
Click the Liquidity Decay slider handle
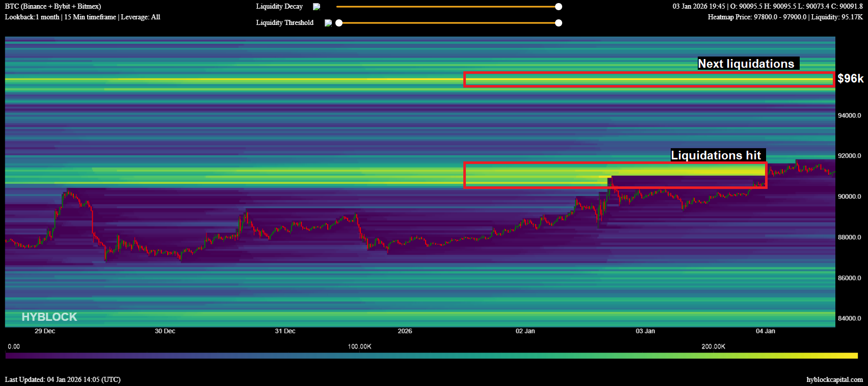(x=559, y=7)
